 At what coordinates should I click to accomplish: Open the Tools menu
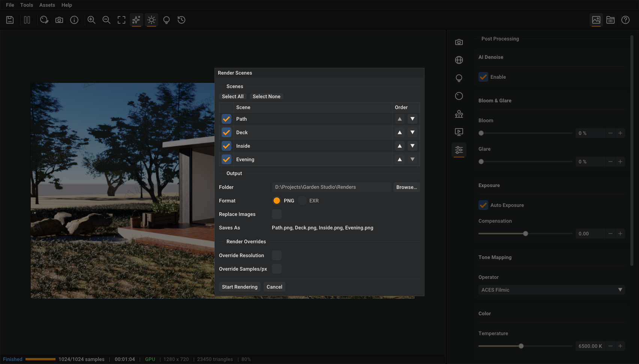[27, 5]
